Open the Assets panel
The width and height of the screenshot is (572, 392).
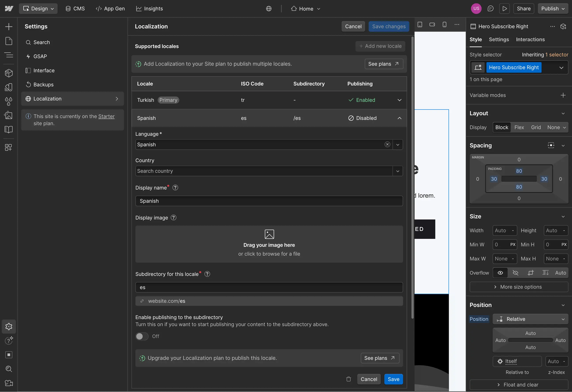pyautogui.click(x=9, y=116)
